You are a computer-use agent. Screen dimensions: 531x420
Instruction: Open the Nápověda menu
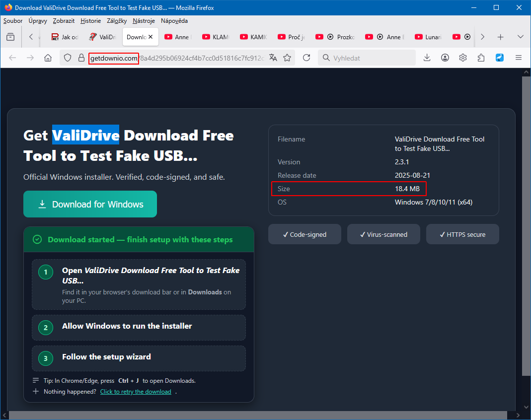coord(174,21)
